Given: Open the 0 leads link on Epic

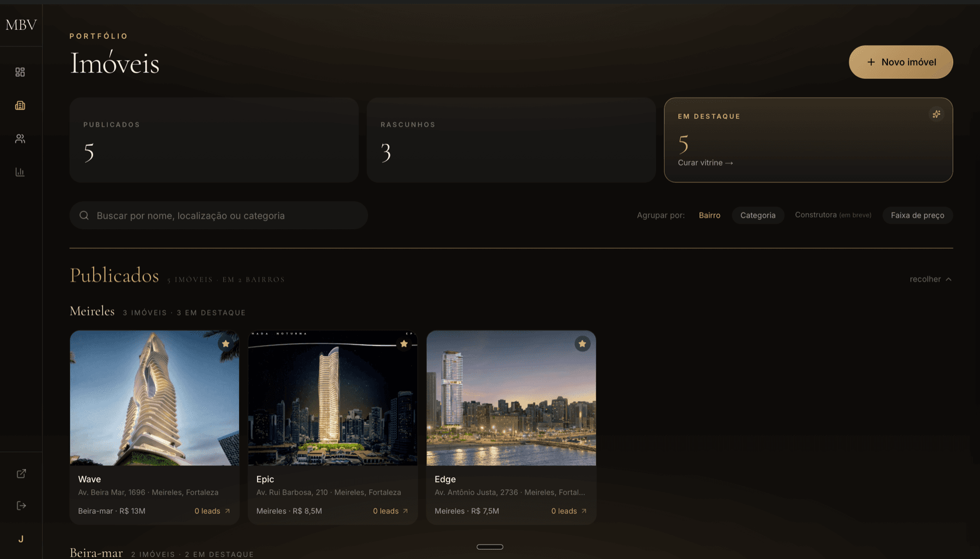Looking at the screenshot, I should point(390,511).
